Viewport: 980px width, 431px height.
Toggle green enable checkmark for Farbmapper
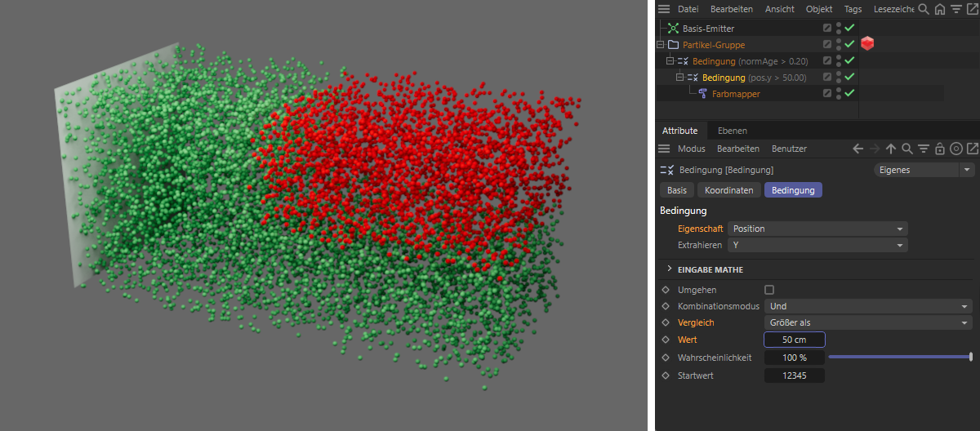[x=849, y=93]
